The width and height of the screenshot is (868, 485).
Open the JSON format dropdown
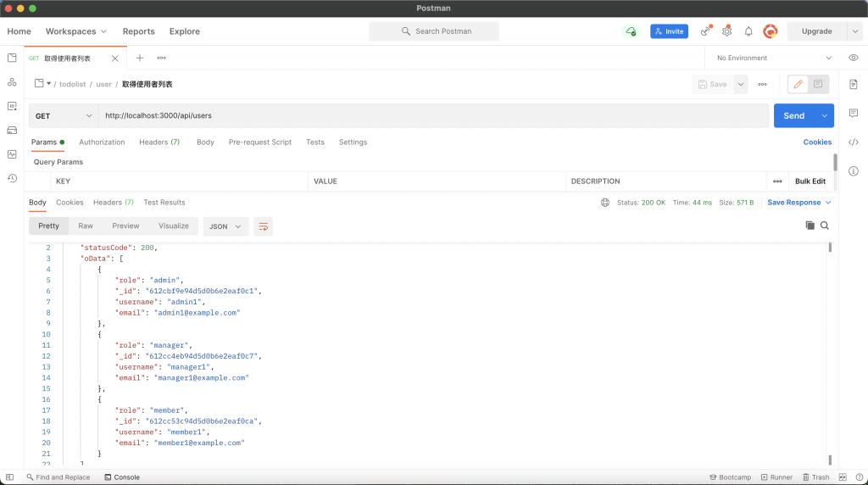pyautogui.click(x=225, y=226)
